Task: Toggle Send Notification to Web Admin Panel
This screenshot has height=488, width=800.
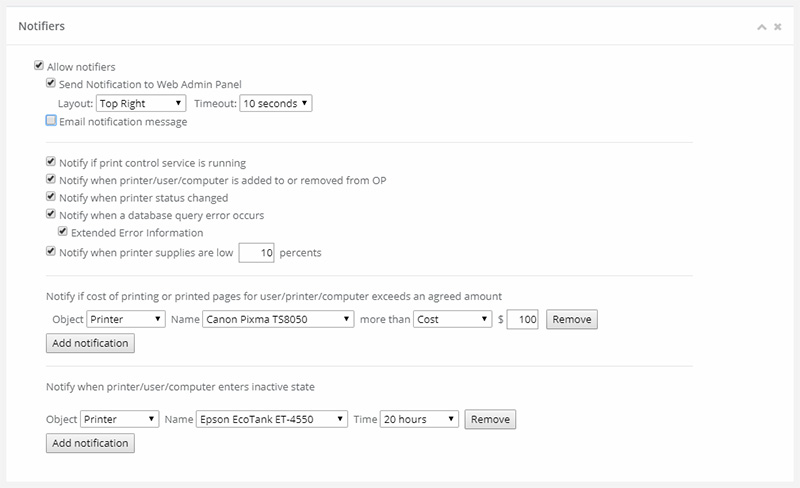Action: [51, 83]
